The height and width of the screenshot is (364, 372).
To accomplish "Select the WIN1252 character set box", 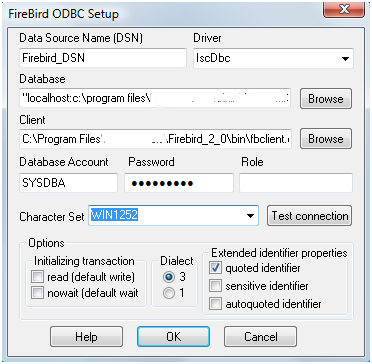I will tap(173, 216).
